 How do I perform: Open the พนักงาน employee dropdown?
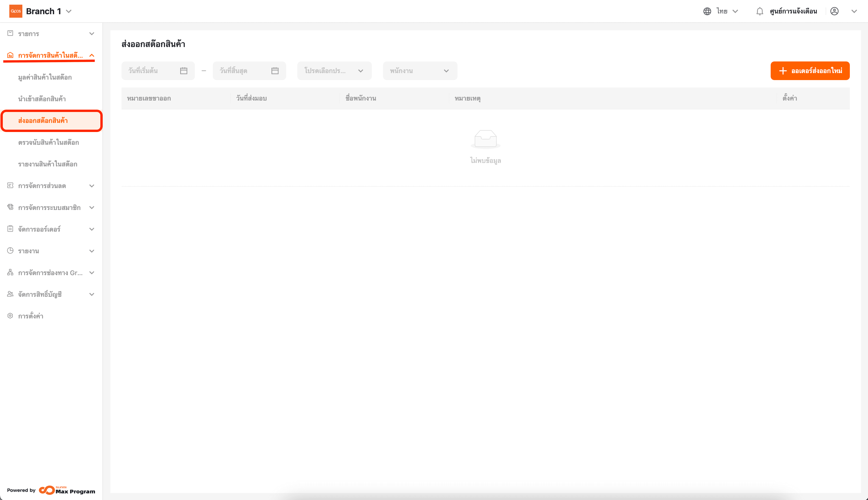pyautogui.click(x=420, y=71)
